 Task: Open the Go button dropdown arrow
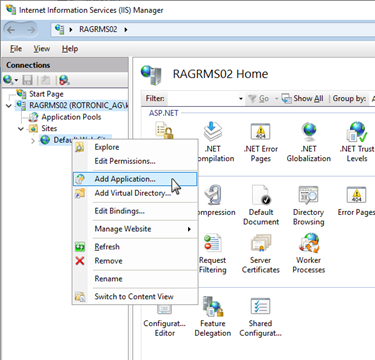pos(276,99)
